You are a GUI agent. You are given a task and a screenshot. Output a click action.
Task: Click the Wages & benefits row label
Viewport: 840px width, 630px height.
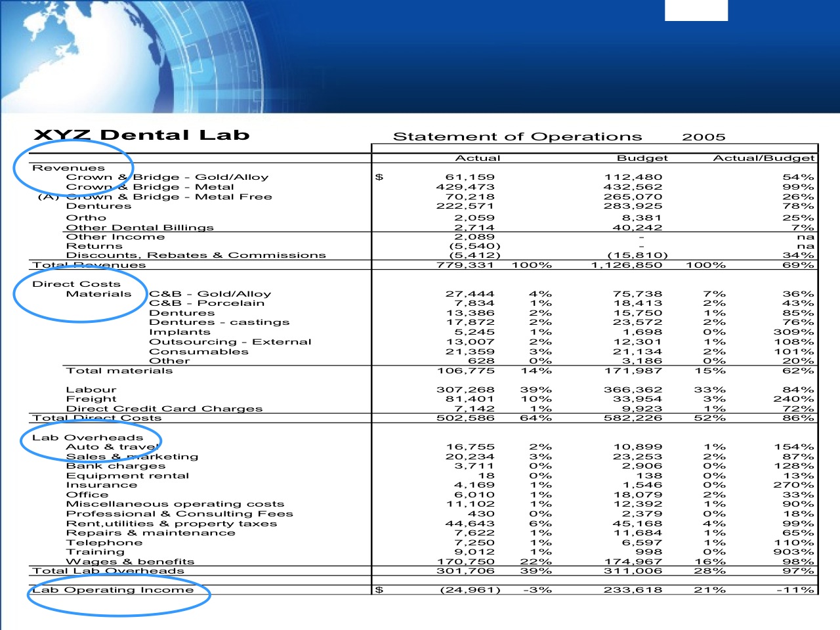(130, 562)
